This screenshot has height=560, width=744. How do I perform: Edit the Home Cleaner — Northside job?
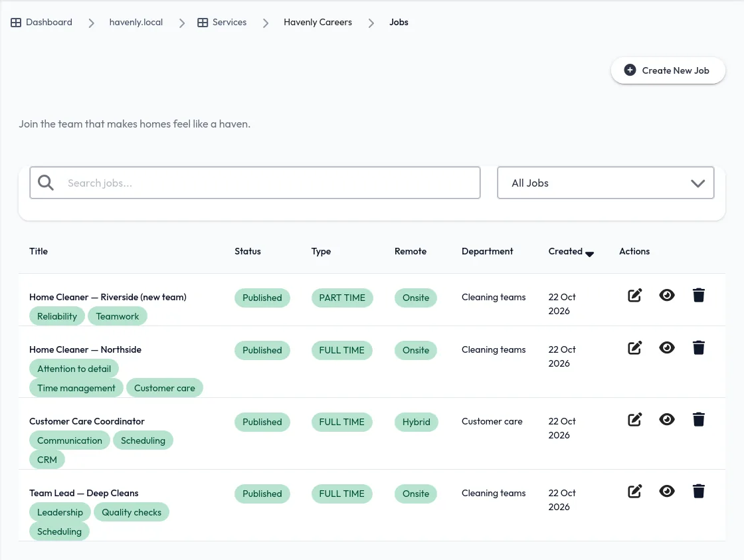pyautogui.click(x=634, y=348)
